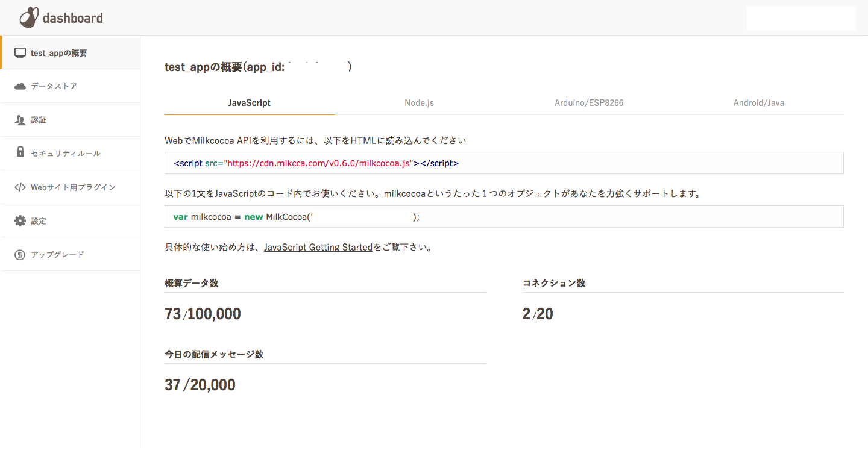The image size is (868, 474).
Task: Select the JavaScript tab
Action: (x=250, y=103)
